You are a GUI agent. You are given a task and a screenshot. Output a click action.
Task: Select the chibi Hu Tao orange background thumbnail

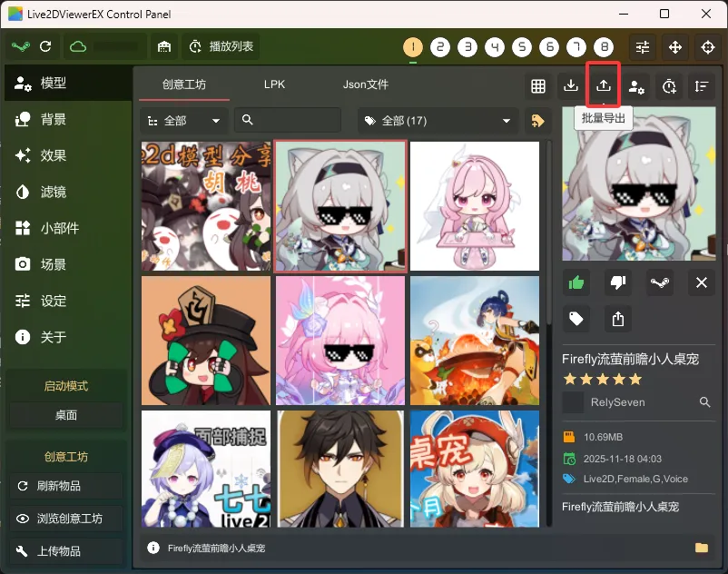206,341
